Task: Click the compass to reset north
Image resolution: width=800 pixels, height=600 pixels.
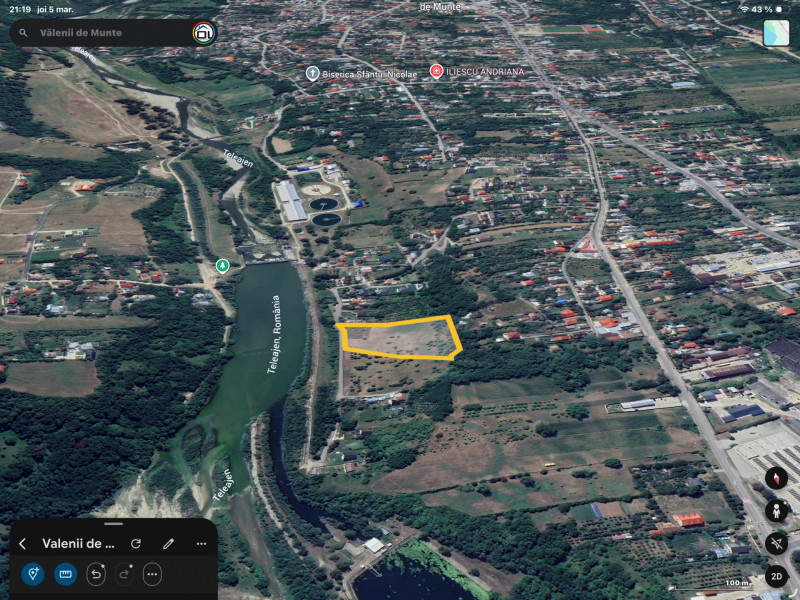Action: (x=777, y=479)
